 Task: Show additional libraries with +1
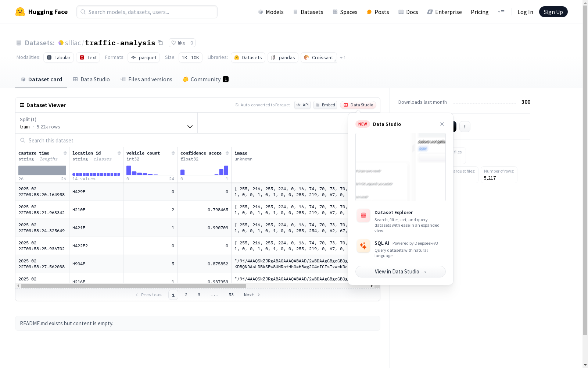343,57
